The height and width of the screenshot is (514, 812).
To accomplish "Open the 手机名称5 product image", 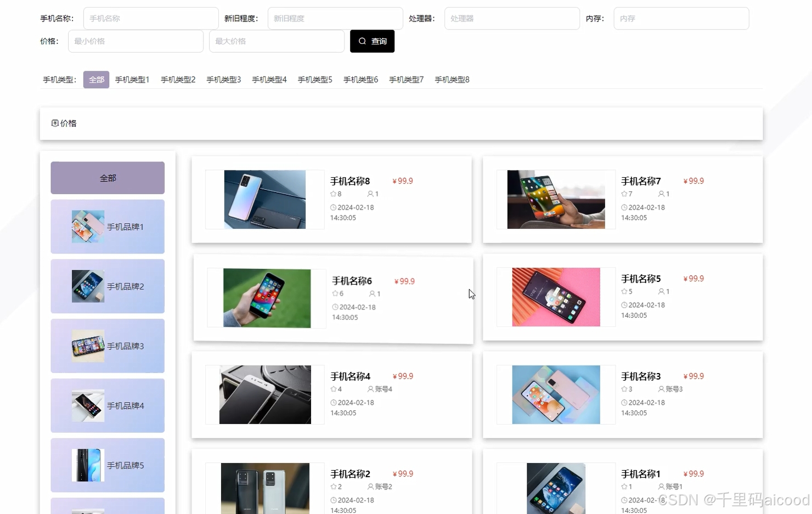I will [556, 297].
